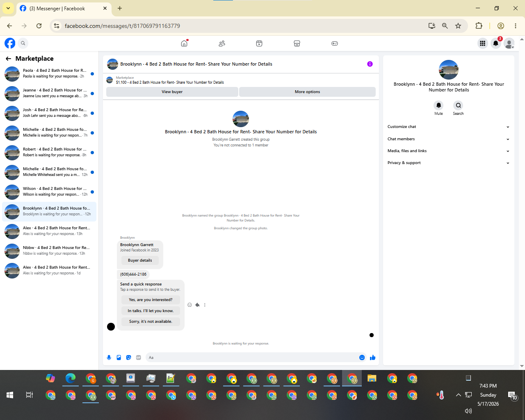This screenshot has height=420, width=525.
Task: Open Robert's rental conversation
Action: coord(49,153)
